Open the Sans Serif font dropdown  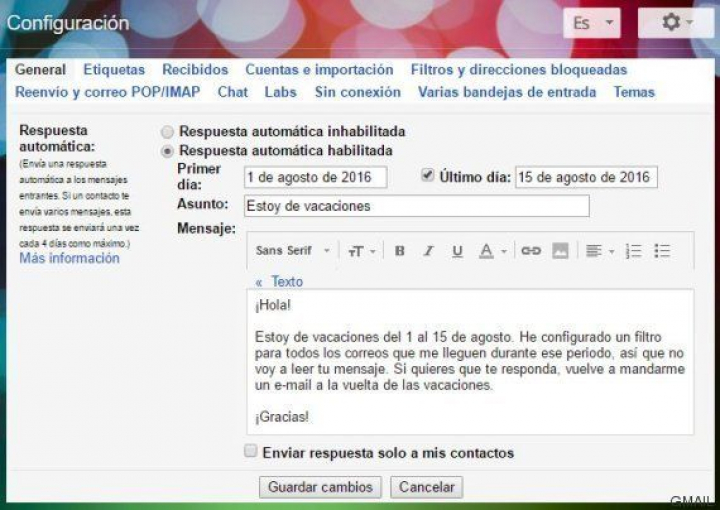coord(293,251)
